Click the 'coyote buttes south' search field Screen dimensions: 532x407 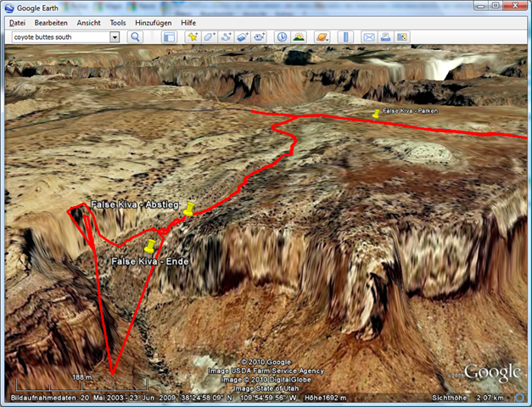(x=59, y=37)
